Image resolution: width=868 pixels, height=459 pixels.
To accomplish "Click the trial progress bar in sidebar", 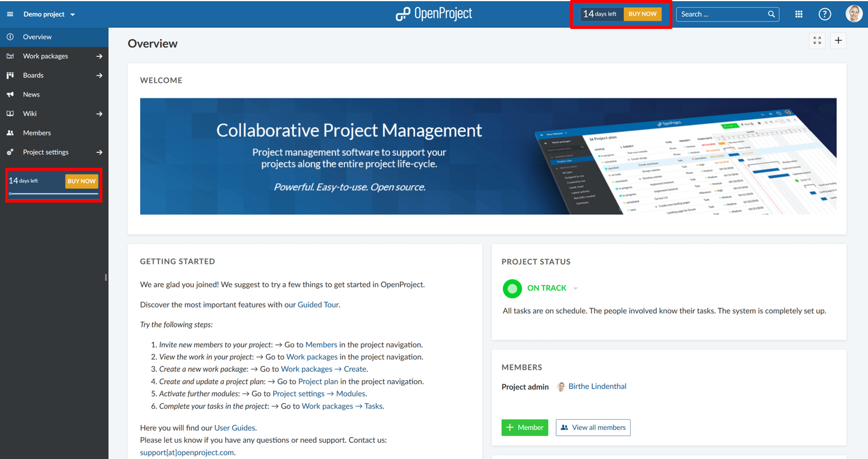I will click(54, 194).
